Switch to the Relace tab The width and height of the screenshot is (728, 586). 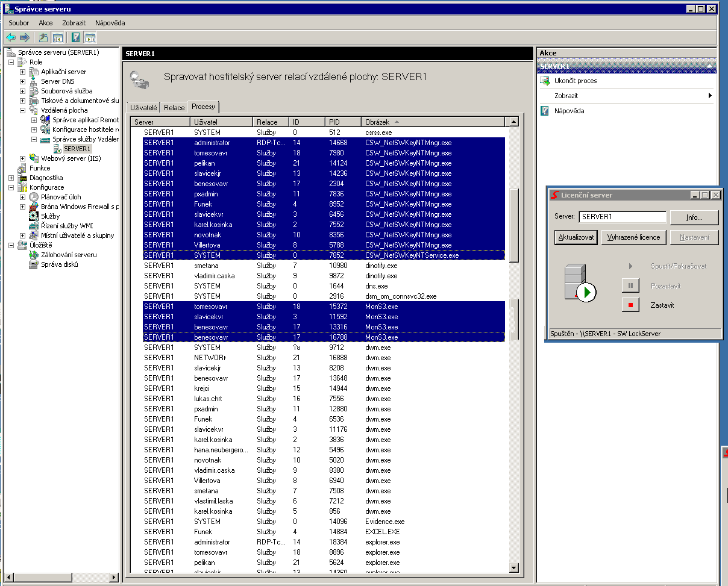(174, 107)
